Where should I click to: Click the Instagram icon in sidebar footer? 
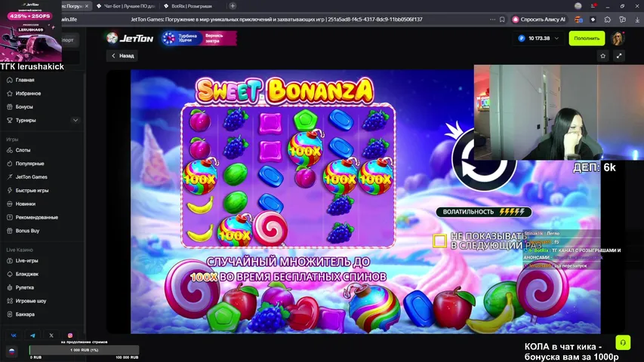point(70,336)
